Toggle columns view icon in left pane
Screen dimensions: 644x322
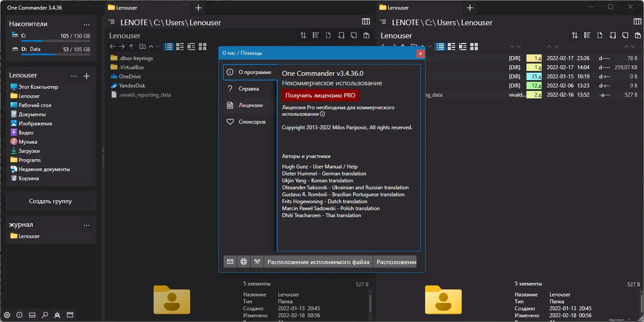point(366,22)
